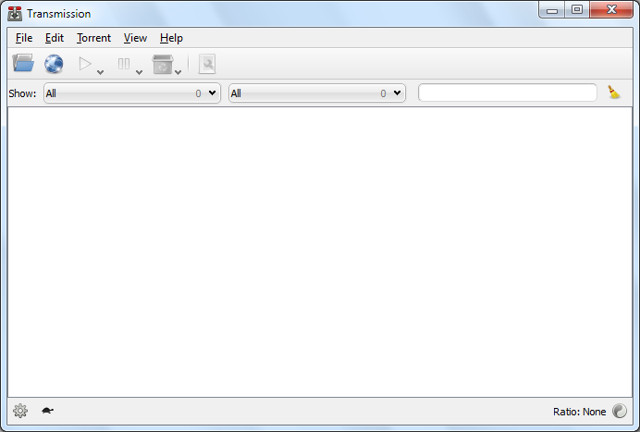
Task: Open the Help menu
Action: coord(171,38)
